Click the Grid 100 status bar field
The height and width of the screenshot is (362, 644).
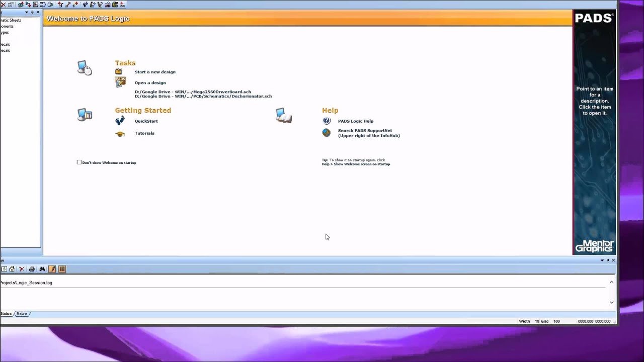550,321
